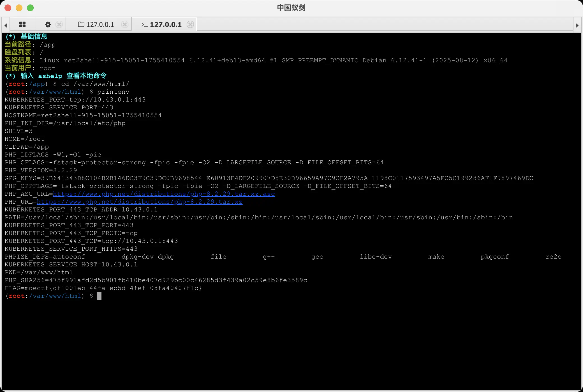Close the terminal 127.0.0.1 tab
This screenshot has width=583, height=392.
[190, 24]
